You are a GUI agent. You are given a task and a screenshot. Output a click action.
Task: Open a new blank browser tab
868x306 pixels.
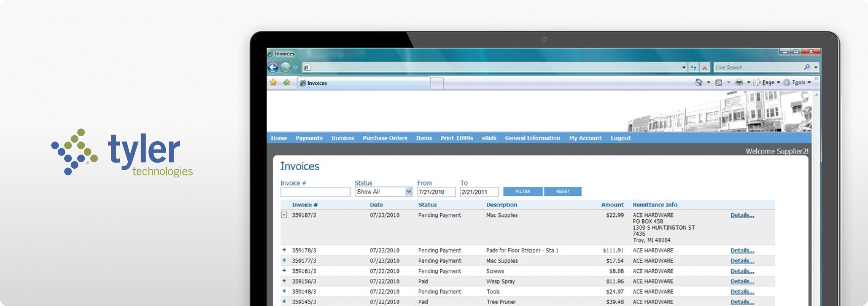[x=437, y=83]
